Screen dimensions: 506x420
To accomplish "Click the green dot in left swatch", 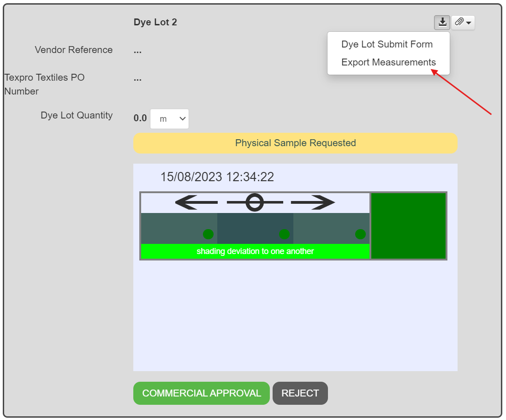I will [x=208, y=234].
